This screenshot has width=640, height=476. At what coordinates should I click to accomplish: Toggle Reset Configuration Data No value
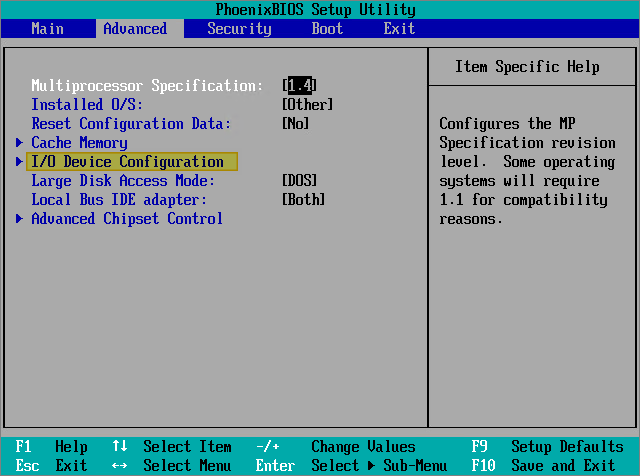[x=296, y=124]
